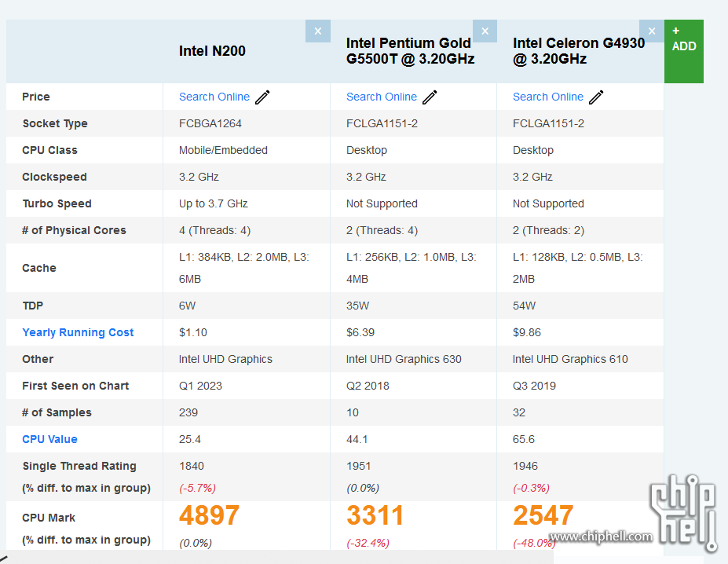
Task: Click the 4897 CPU Mark score
Action: (210, 515)
